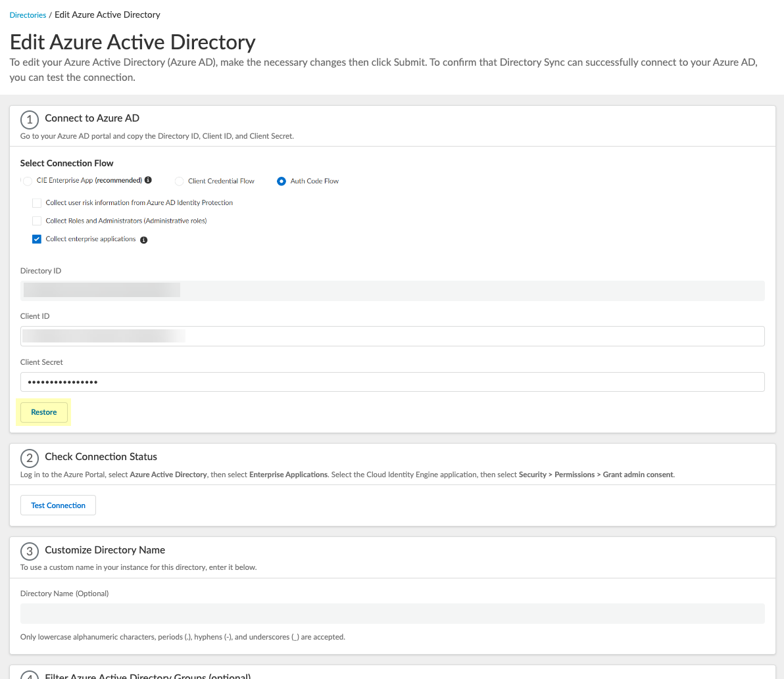Click the Check Connection Status heading
784x679 pixels.
101,457
